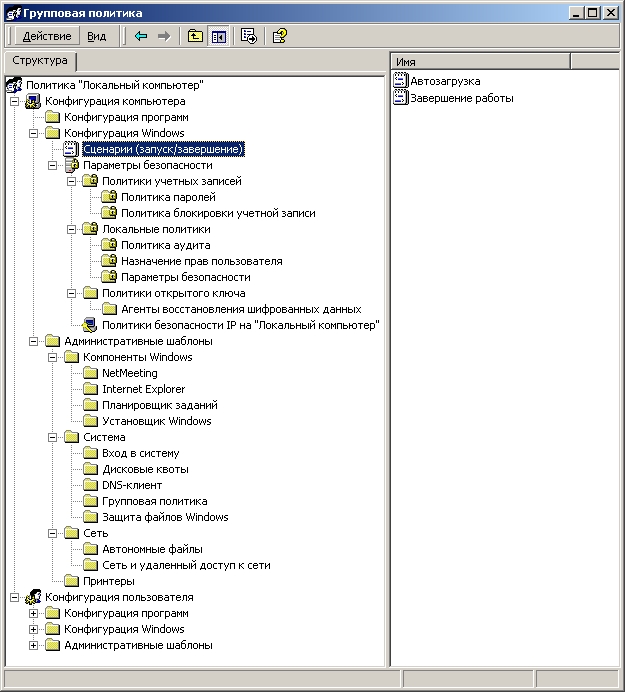Click the Политика "Локальный компьютер" root node

115,85
